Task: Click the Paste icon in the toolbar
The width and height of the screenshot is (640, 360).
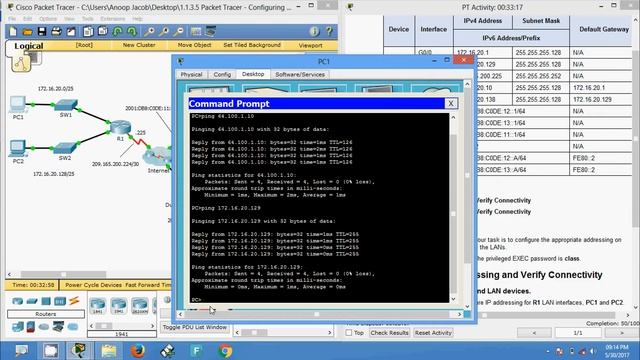Action: [x=102, y=31]
